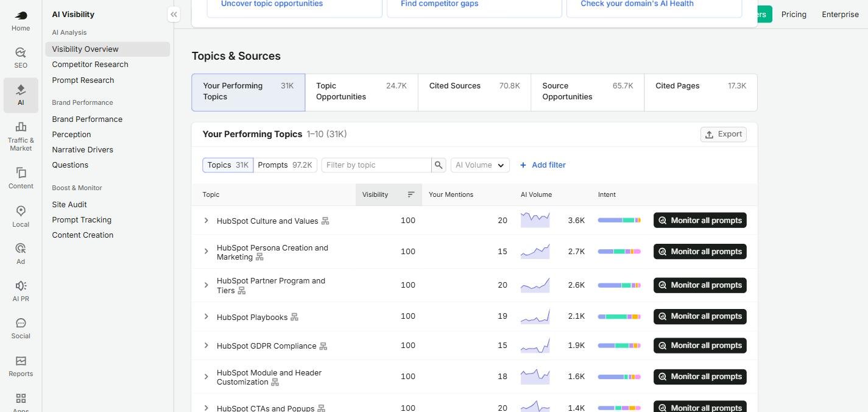Screen dimensions: 868x412
Task: Click hierarchy icon beside HubSpot Culture and Values
Action: pos(325,221)
